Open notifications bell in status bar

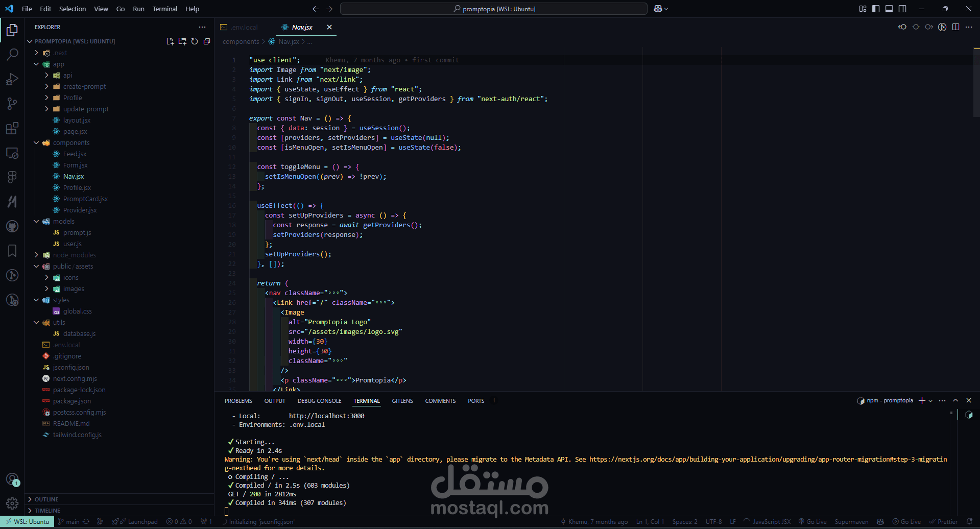pos(970,522)
